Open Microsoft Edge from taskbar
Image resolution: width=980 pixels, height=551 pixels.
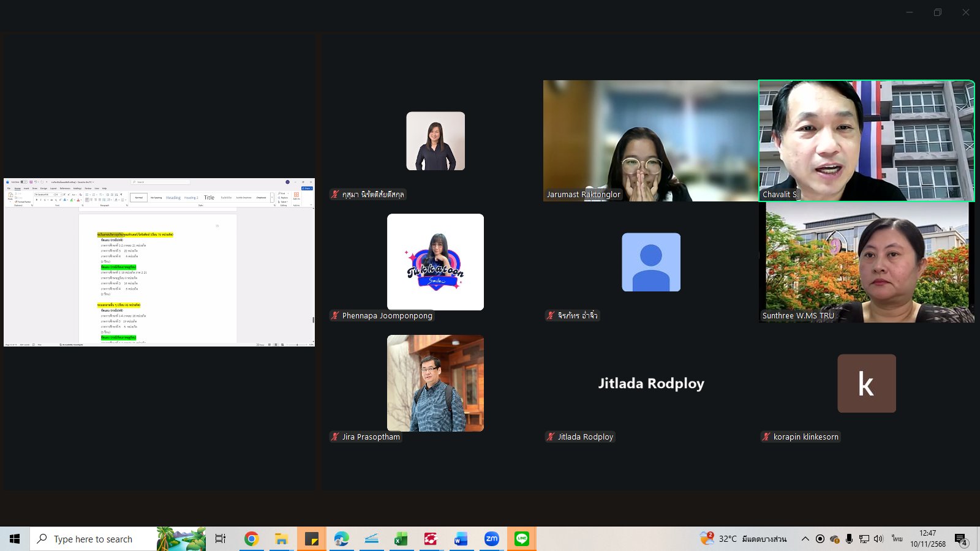[341, 539]
